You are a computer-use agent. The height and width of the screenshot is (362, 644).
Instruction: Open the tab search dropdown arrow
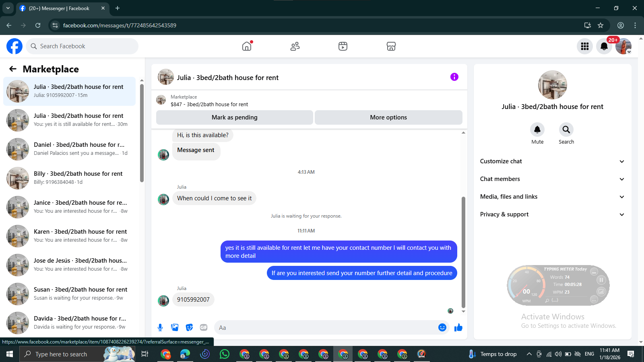coord(8,8)
